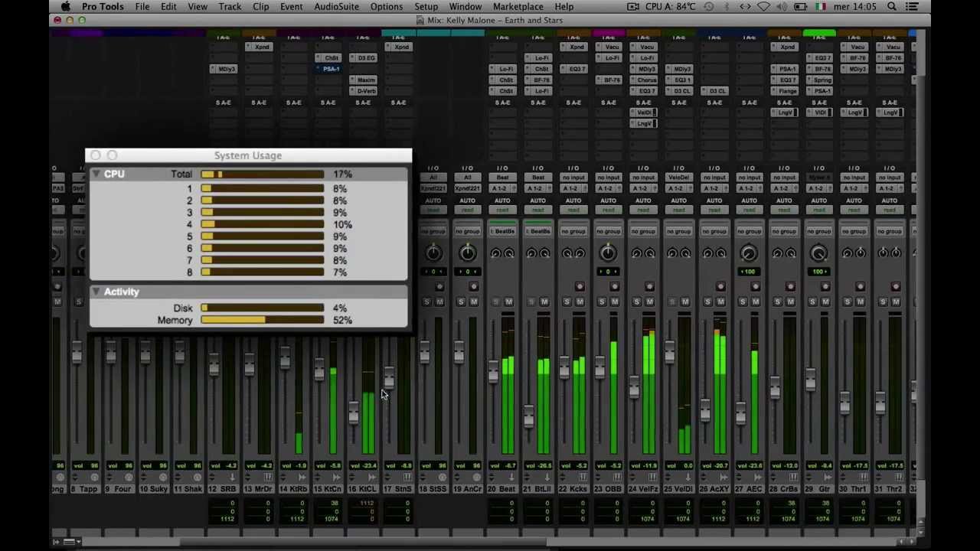Click the Wi-Fi status icon
This screenshot has width=980, height=551.
pos(763,7)
